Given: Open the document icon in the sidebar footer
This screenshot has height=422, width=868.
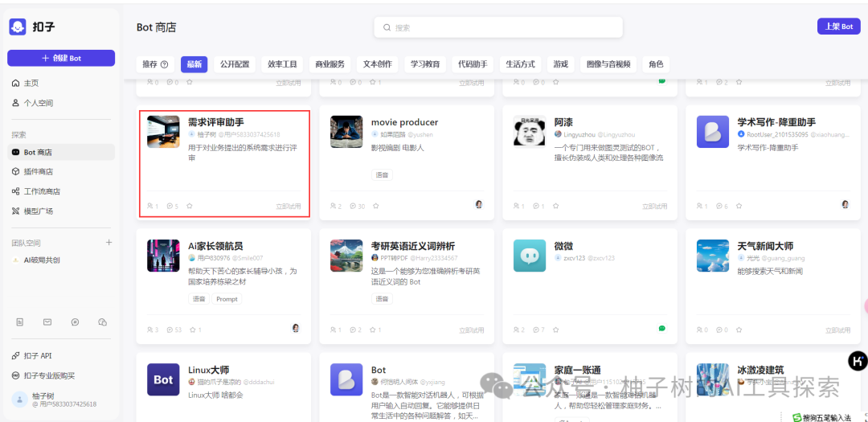Looking at the screenshot, I should click(20, 322).
